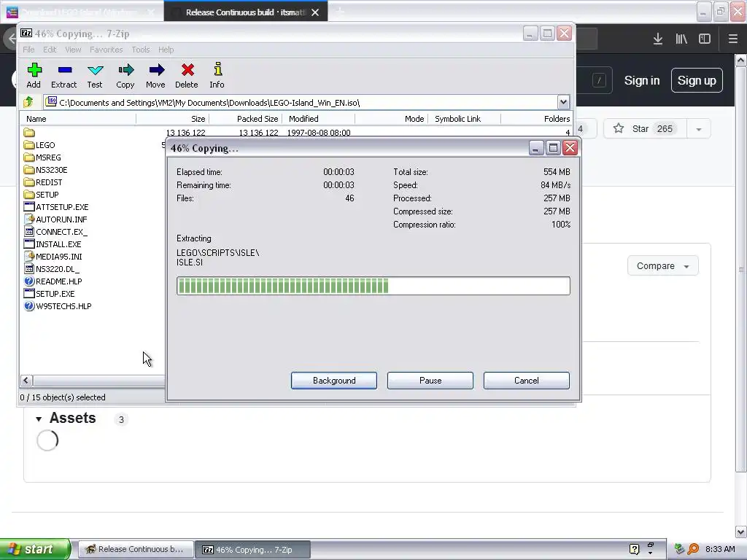This screenshot has height=560, width=747.
Task: Select the ATTSETUP.EXE file
Action: pos(56,206)
